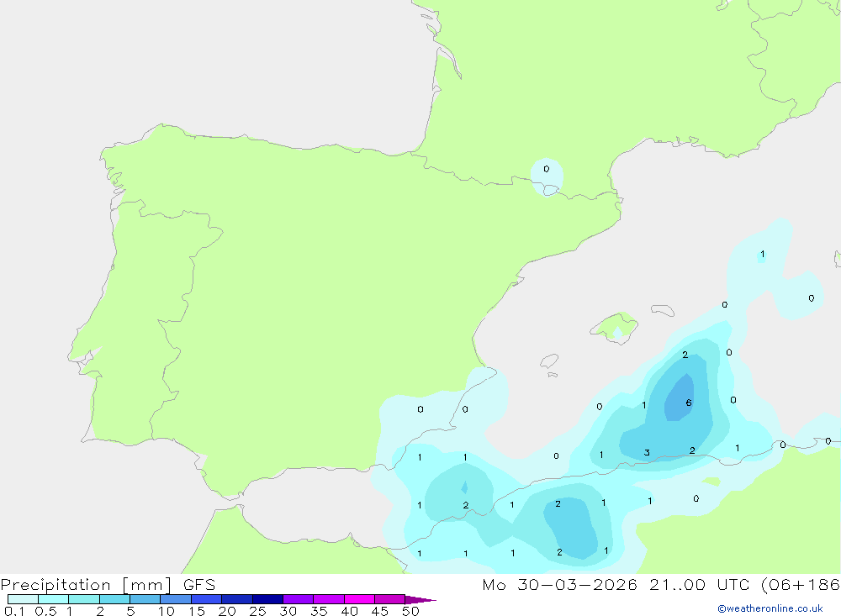Click the '0.5' legend scale label
The image size is (841, 616).
[x=45, y=611]
